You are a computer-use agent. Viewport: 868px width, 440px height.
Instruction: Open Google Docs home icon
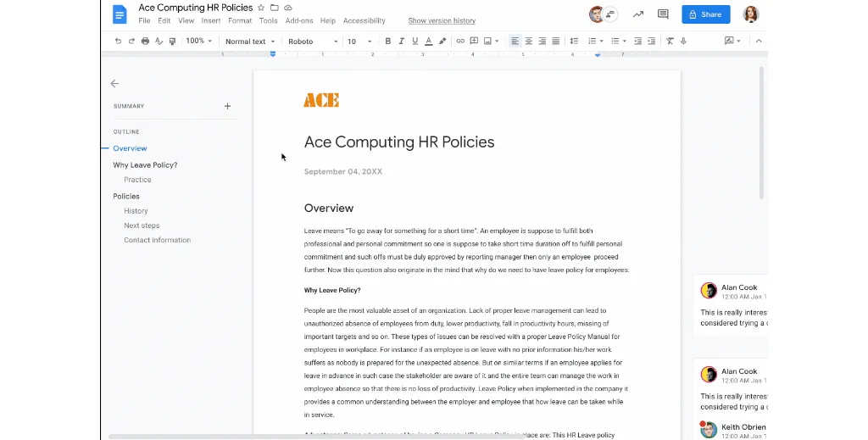pyautogui.click(x=120, y=14)
